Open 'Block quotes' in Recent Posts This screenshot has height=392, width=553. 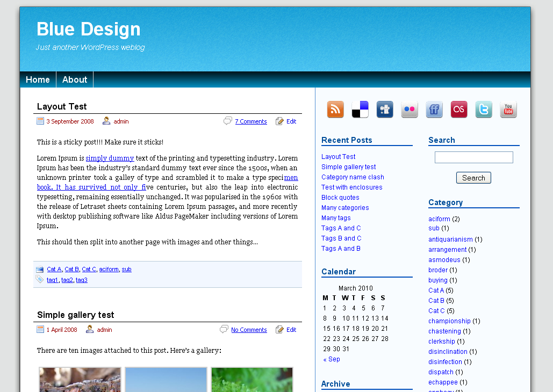(x=340, y=198)
